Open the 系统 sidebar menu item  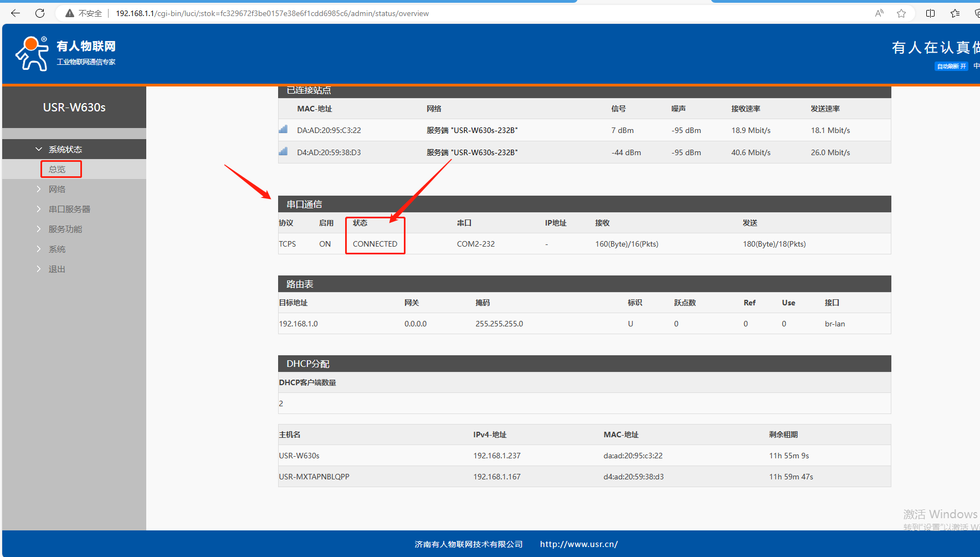coord(57,249)
